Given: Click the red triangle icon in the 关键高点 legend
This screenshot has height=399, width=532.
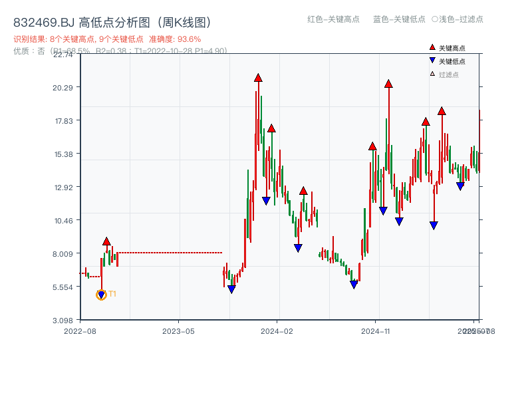Looking at the screenshot, I should (432, 47).
